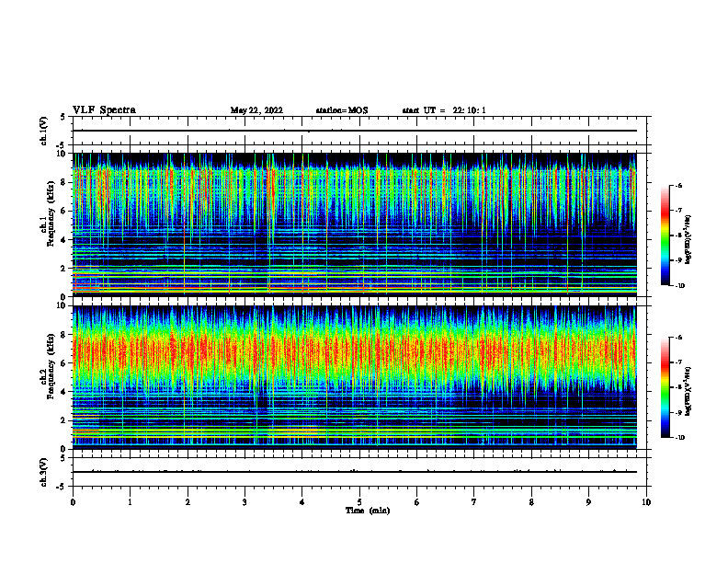Click the ch.1 color bar log(PSD) label
The image size is (728, 563).
tap(689, 239)
